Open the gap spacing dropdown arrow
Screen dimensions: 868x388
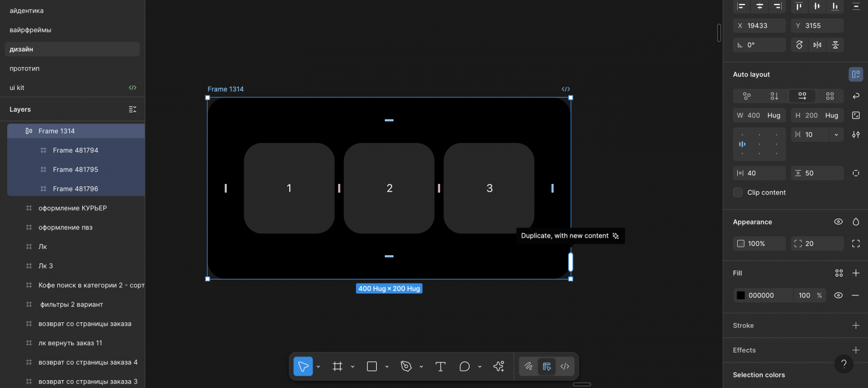(x=836, y=135)
